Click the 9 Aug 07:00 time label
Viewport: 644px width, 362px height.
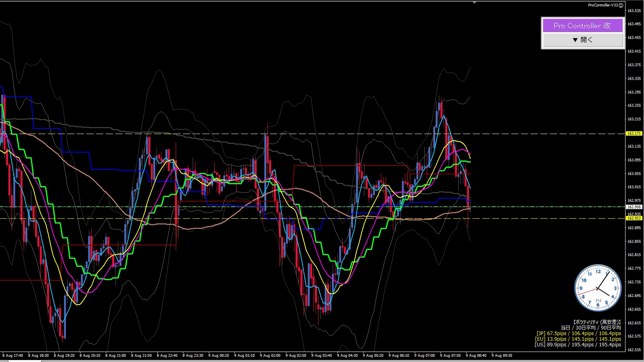tap(424, 356)
